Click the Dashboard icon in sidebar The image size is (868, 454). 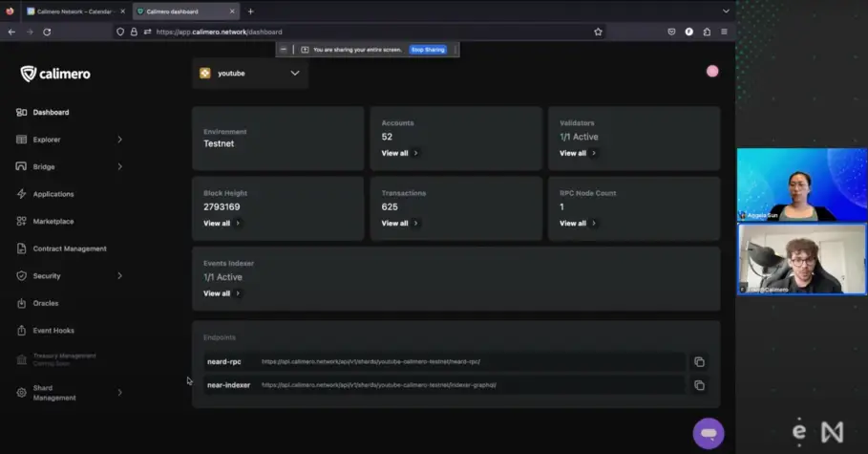(21, 113)
